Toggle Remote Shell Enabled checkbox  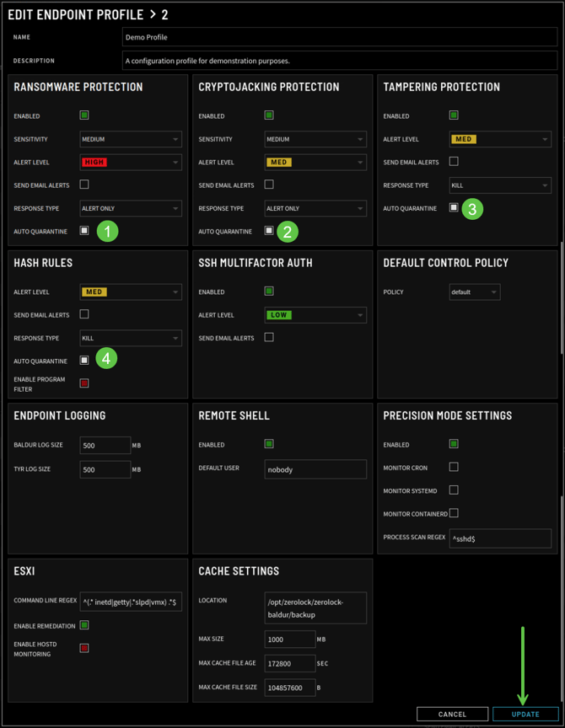point(269,444)
